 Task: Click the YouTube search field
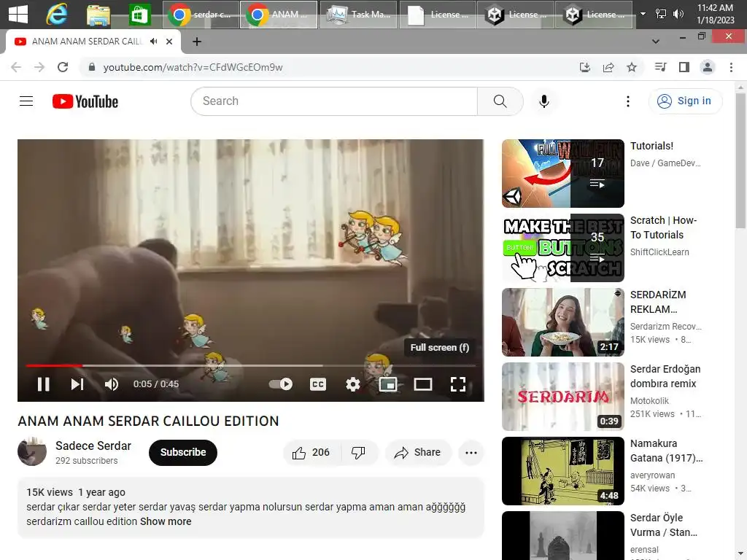point(334,101)
